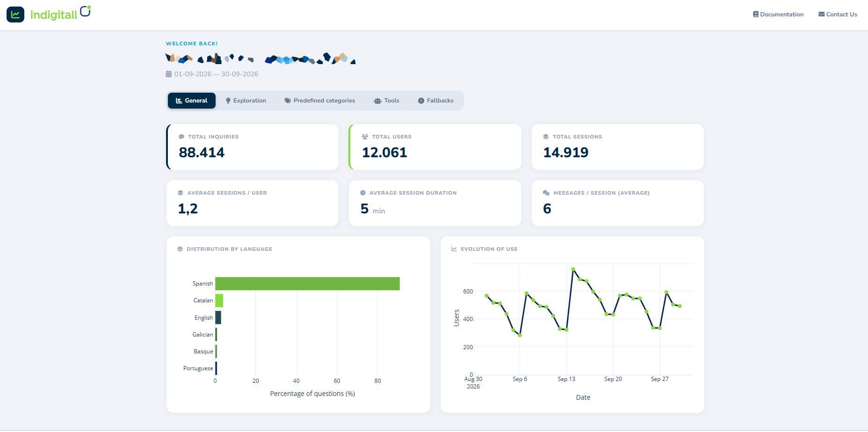Click the total users value 12.061
Image resolution: width=868 pixels, height=432 pixels.
(x=384, y=153)
